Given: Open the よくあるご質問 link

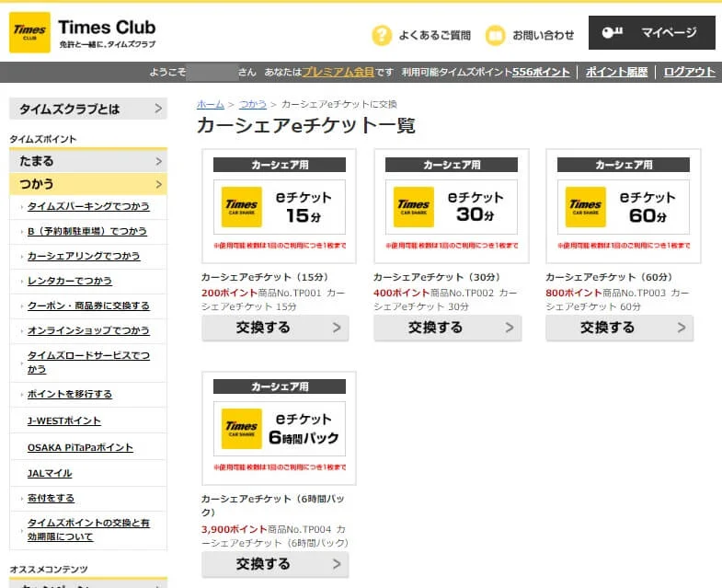Looking at the screenshot, I should click(x=435, y=36).
